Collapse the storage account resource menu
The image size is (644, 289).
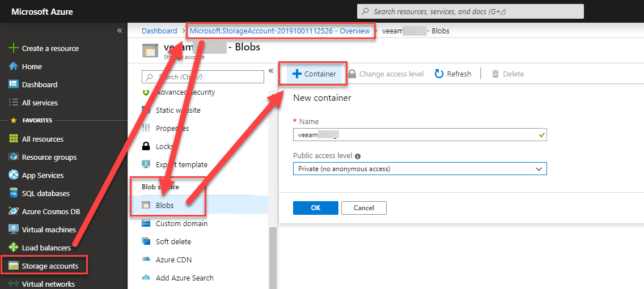click(x=271, y=71)
